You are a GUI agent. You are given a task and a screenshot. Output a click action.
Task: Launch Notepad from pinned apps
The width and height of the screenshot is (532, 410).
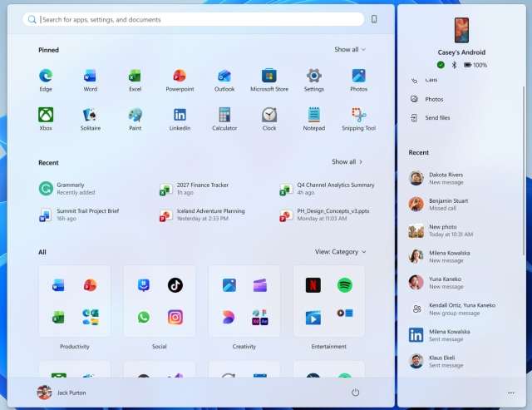[314, 119]
